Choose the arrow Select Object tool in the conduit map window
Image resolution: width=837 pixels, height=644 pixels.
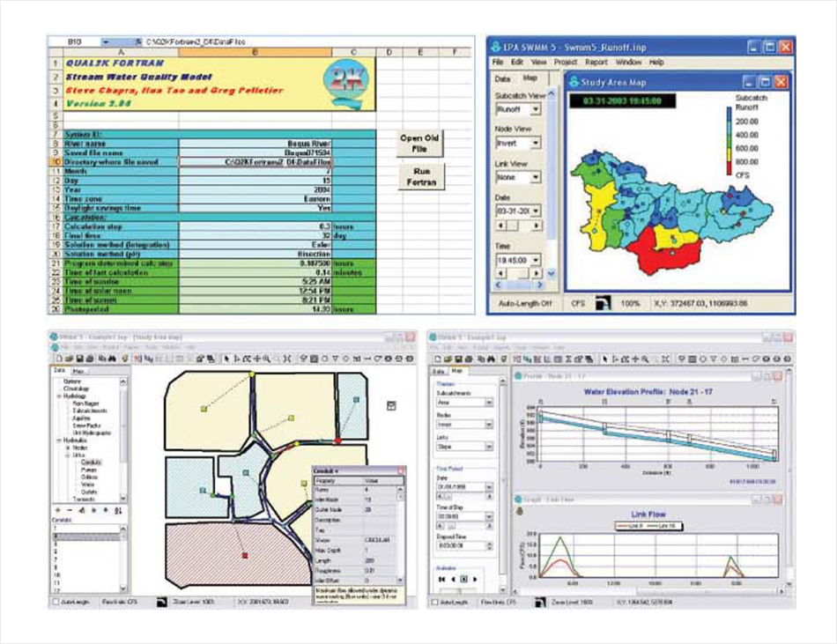coord(226,359)
